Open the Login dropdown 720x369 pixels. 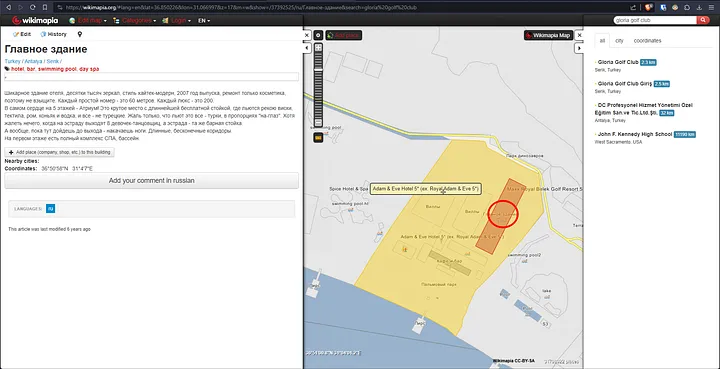pyautogui.click(x=176, y=21)
